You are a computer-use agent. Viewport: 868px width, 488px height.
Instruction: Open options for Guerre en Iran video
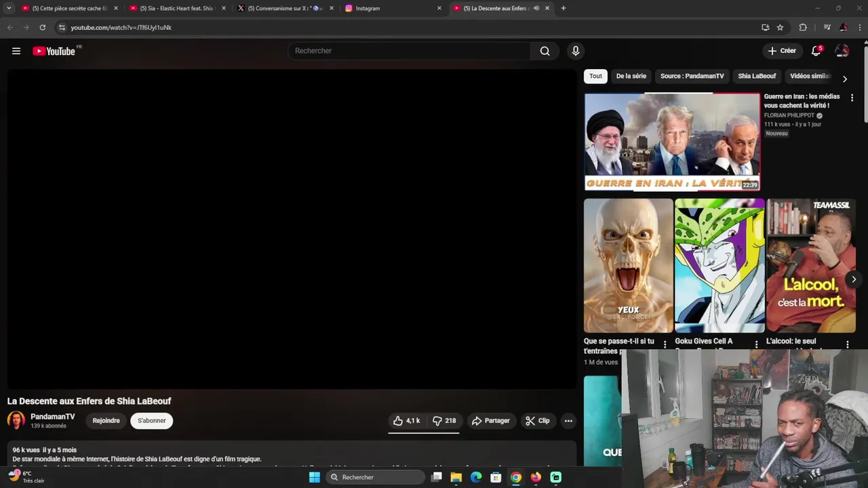852,98
